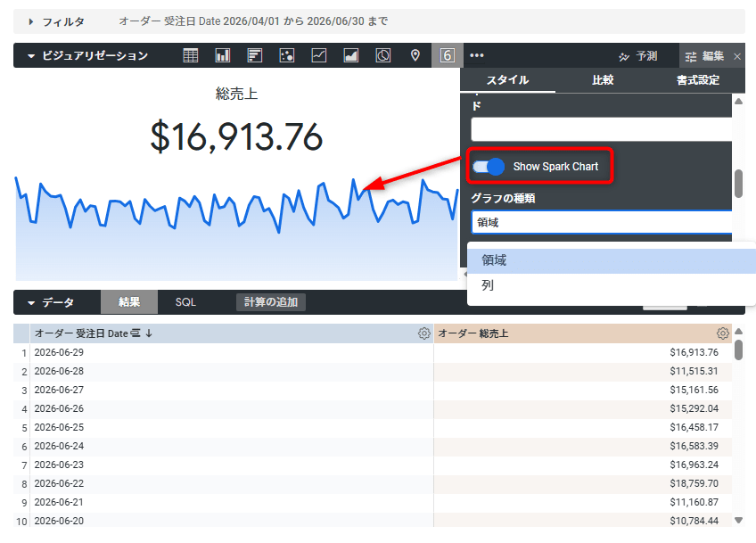Click the 総売上 visualization title
Image resolution: width=756 pixels, height=543 pixels.
tap(236, 94)
